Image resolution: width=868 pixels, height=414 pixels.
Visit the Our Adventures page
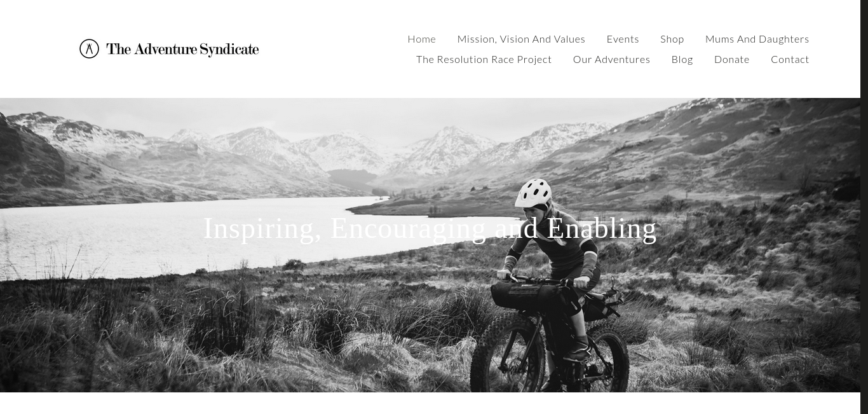point(611,59)
